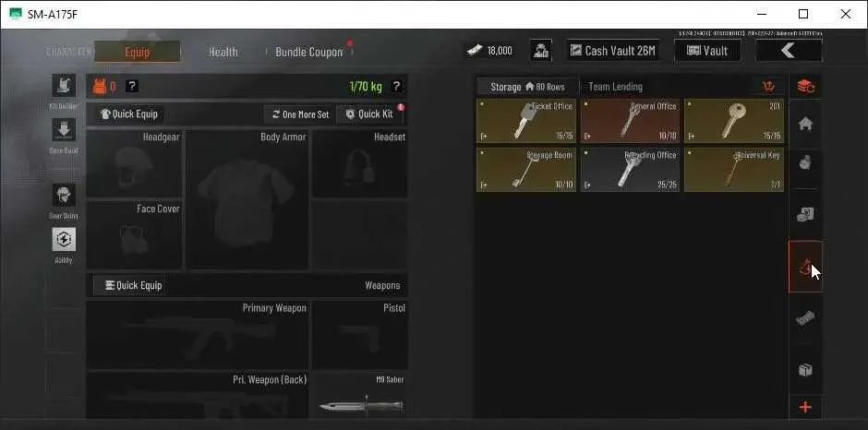This screenshot has width=868, height=430.
Task: Select the General Office key item
Action: [x=630, y=121]
